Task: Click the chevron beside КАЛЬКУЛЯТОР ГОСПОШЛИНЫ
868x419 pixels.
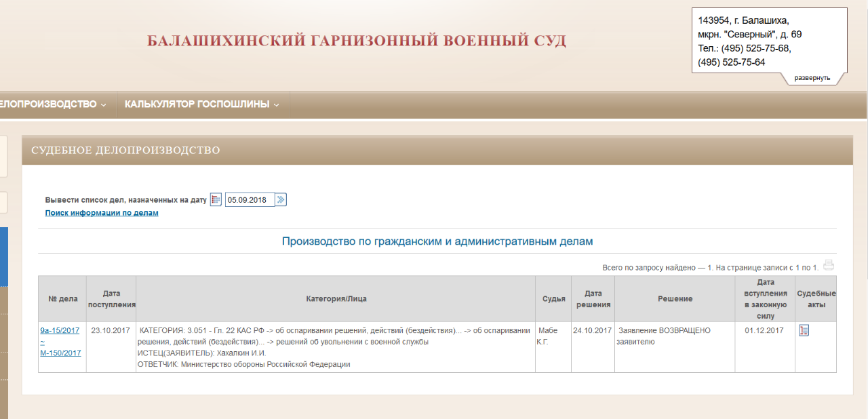Action: (x=277, y=105)
